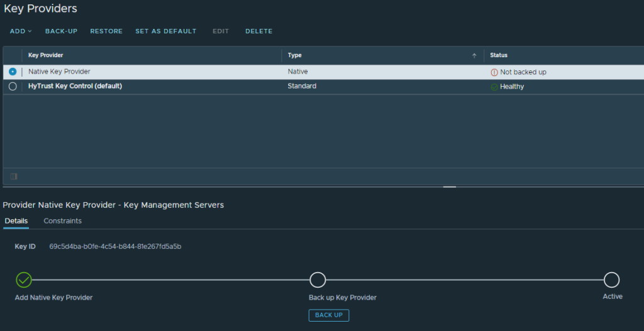This screenshot has width=644, height=331.
Task: Expand the ADD dropdown menu
Action: tap(21, 31)
